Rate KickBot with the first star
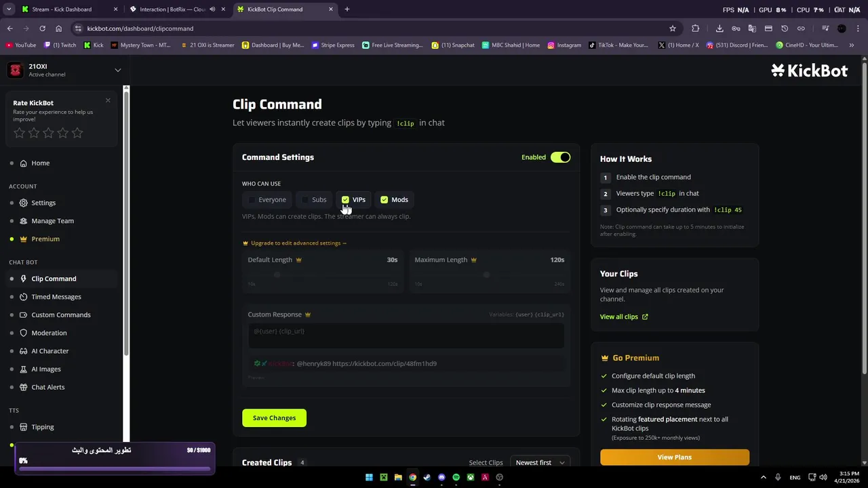The width and height of the screenshot is (868, 488). coord(19,133)
